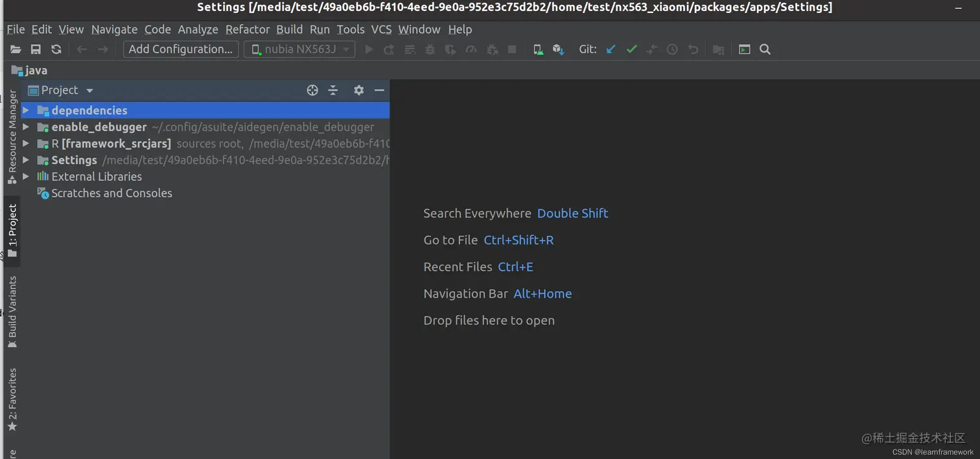Click Git Update Project blue arrow
The image size is (980, 459).
point(611,49)
